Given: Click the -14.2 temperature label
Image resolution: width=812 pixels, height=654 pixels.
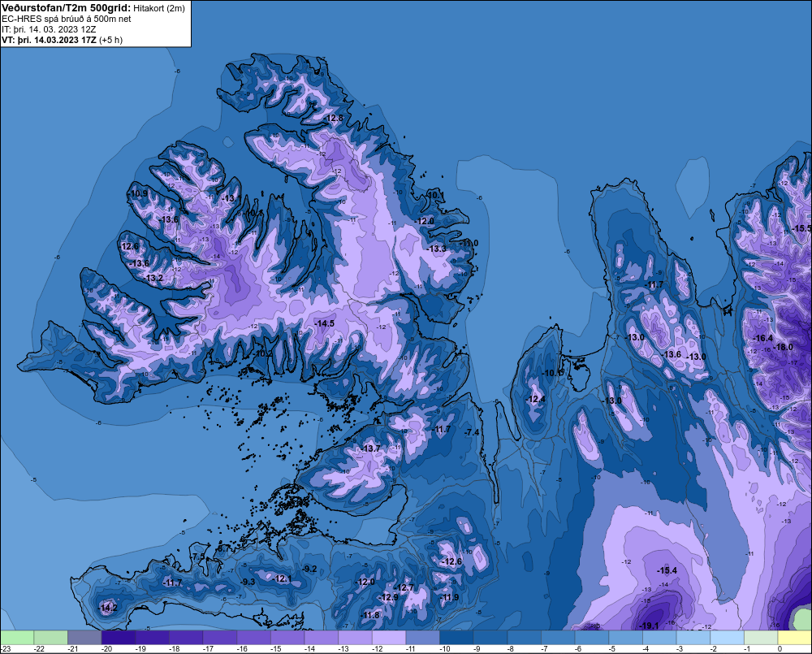Looking at the screenshot, I should 107,608.
